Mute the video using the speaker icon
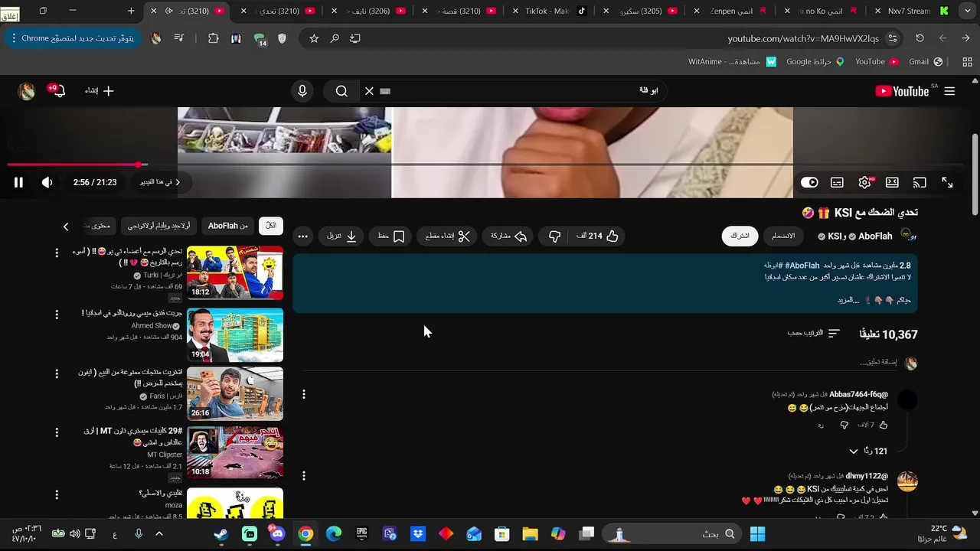 47,182
